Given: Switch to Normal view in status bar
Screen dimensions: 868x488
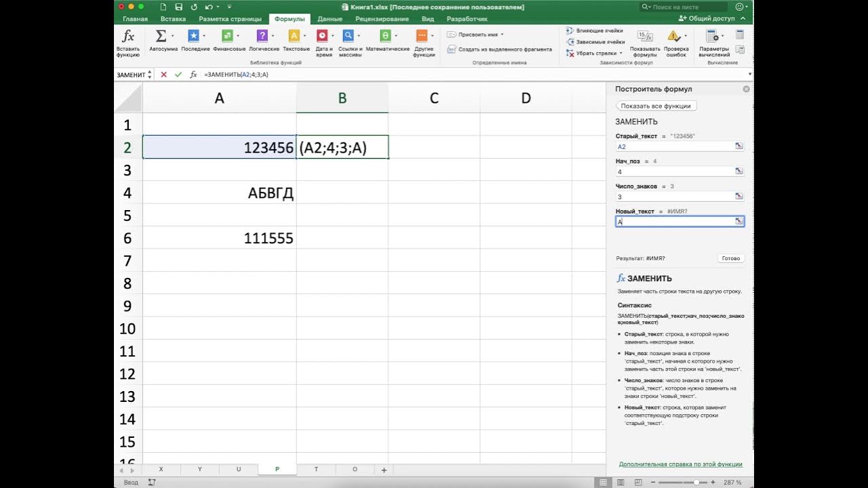Looking at the screenshot, I should [x=601, y=482].
